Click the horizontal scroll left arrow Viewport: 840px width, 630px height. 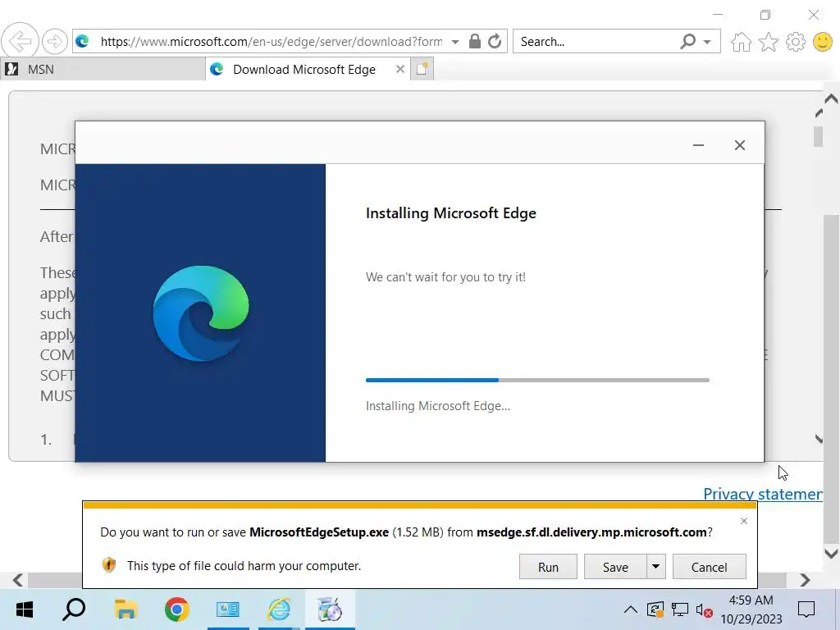pos(18,580)
